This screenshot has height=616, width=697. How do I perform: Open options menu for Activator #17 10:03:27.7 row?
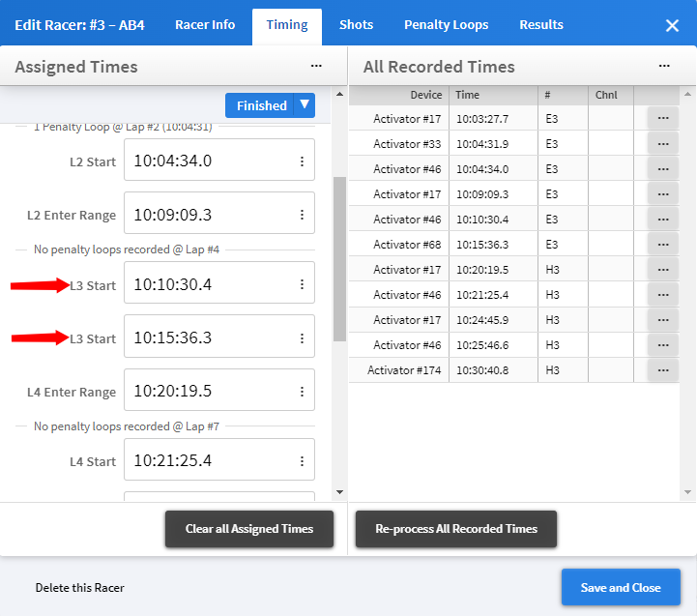click(x=662, y=119)
